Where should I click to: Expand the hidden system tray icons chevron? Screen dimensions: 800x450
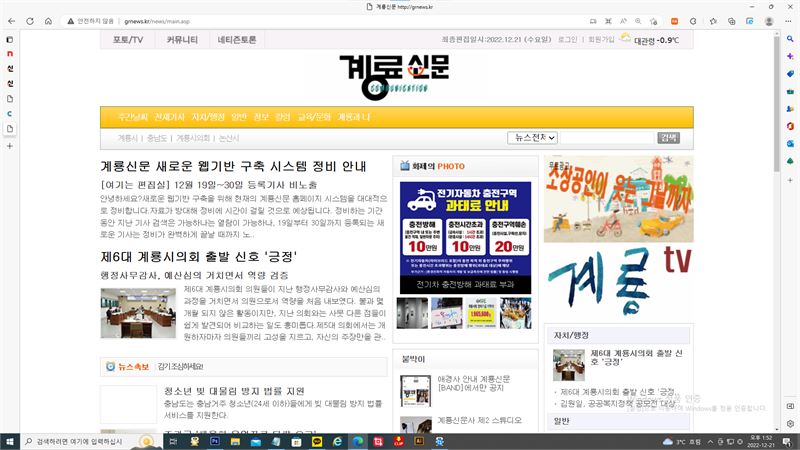pos(710,442)
